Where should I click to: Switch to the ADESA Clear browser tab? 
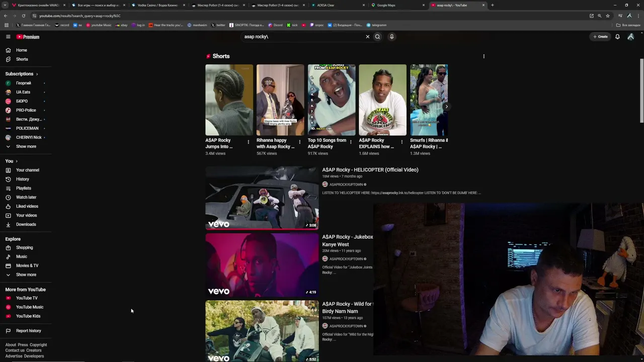[x=338, y=5]
